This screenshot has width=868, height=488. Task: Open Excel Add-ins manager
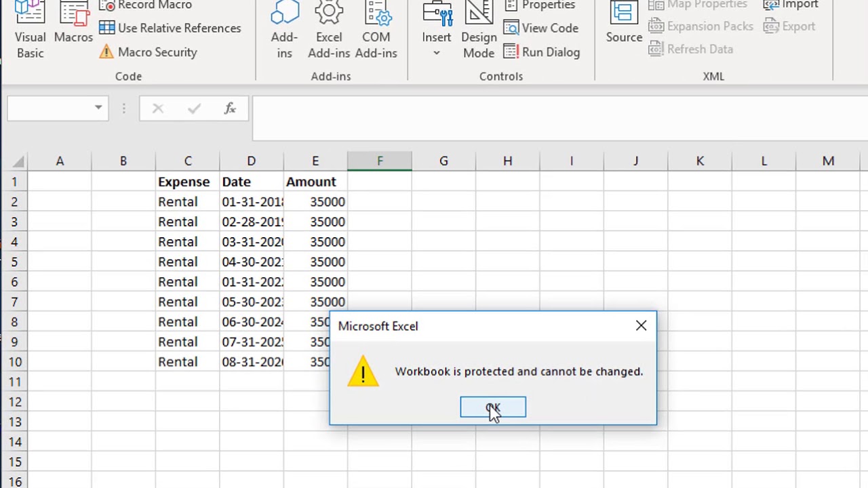click(329, 30)
